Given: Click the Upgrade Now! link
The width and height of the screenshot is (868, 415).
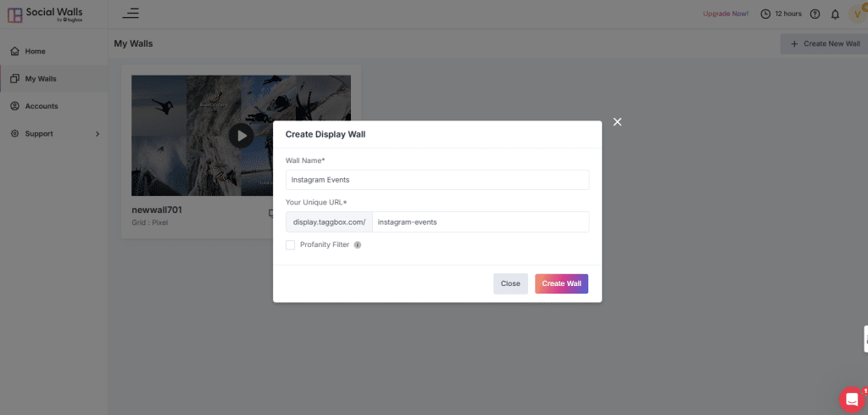Looking at the screenshot, I should [726, 14].
